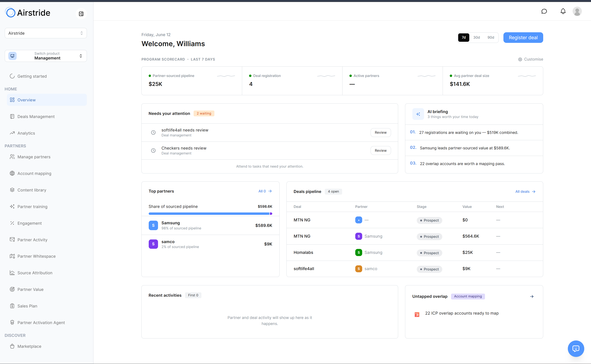This screenshot has height=364, width=591.
Task: Click the Samsung avatar in Top partners
Action: 153,225
